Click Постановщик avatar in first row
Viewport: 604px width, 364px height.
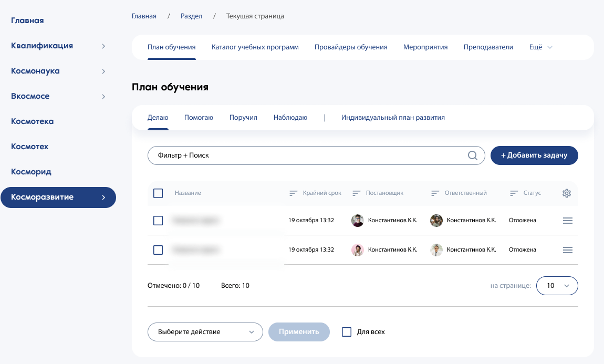[358, 221]
